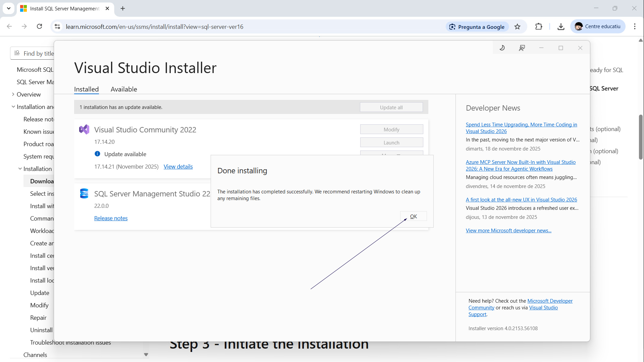Bookmark this page with the star icon
This screenshot has height=362, width=644.
(x=518, y=27)
